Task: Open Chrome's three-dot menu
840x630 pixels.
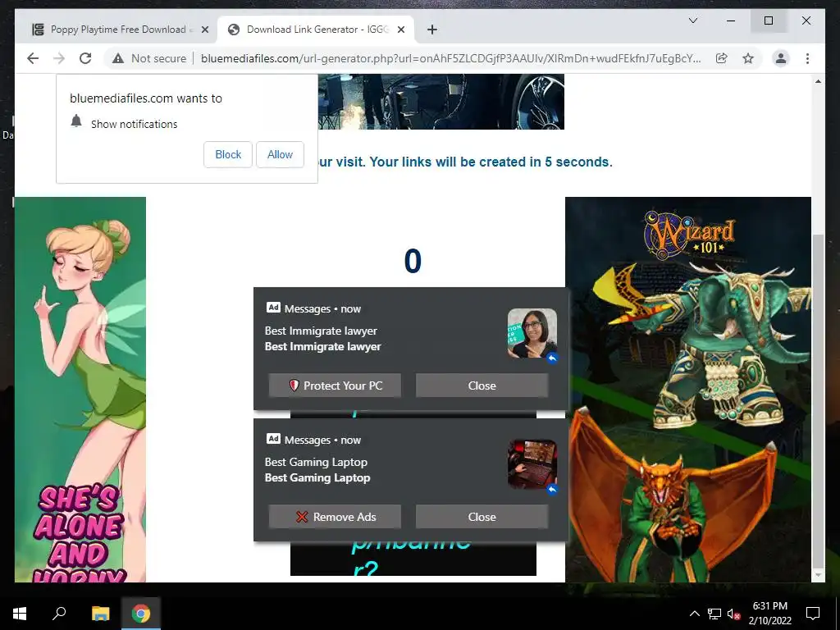Action: (807, 58)
